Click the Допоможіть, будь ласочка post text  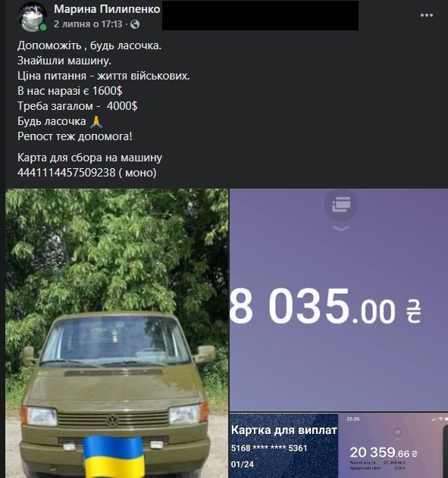coord(89,45)
